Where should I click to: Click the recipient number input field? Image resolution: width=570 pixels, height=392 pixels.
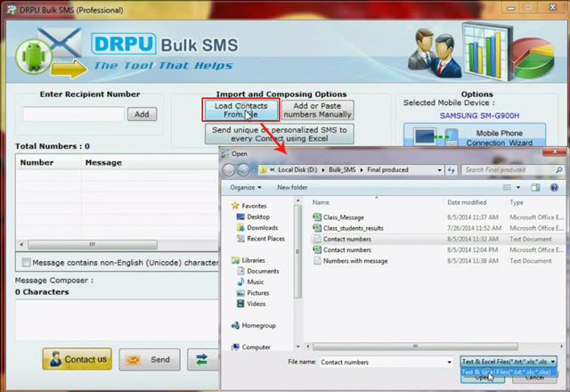tap(73, 114)
